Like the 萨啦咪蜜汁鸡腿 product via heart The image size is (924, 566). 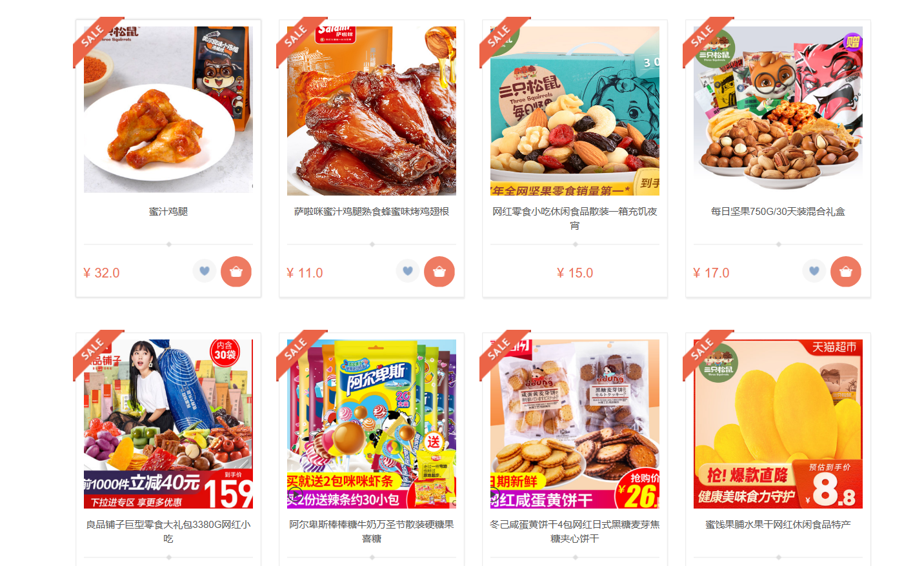coord(408,271)
